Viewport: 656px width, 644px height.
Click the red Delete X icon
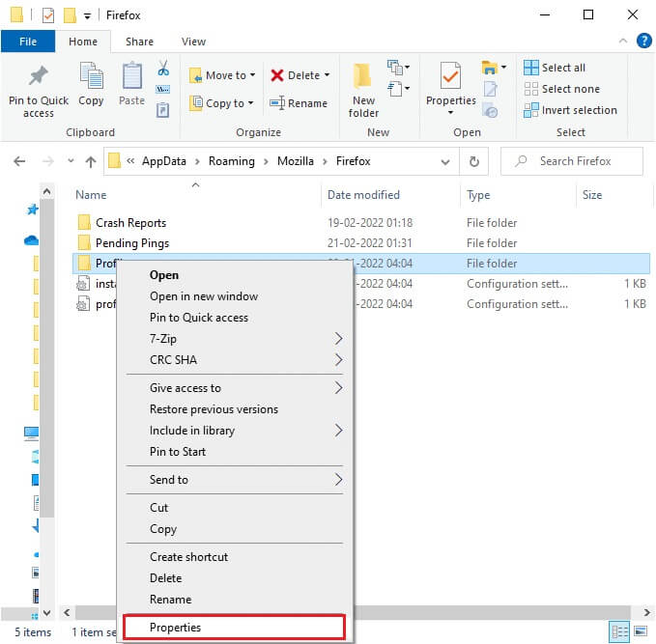pos(277,75)
